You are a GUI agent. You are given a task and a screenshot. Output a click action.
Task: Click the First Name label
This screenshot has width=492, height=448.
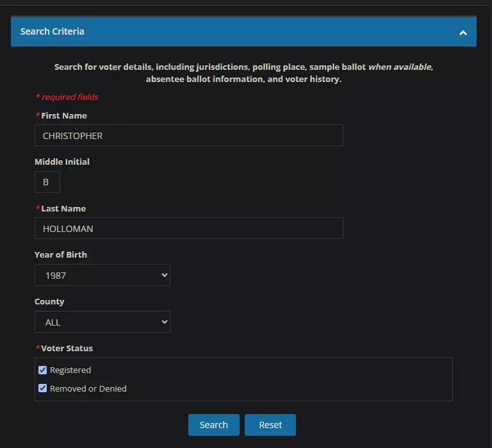[64, 116]
